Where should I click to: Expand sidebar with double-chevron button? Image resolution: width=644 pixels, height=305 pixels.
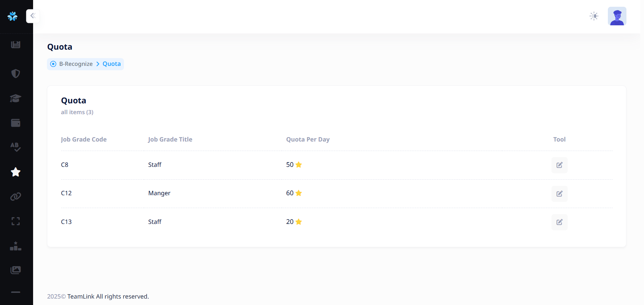point(33,16)
